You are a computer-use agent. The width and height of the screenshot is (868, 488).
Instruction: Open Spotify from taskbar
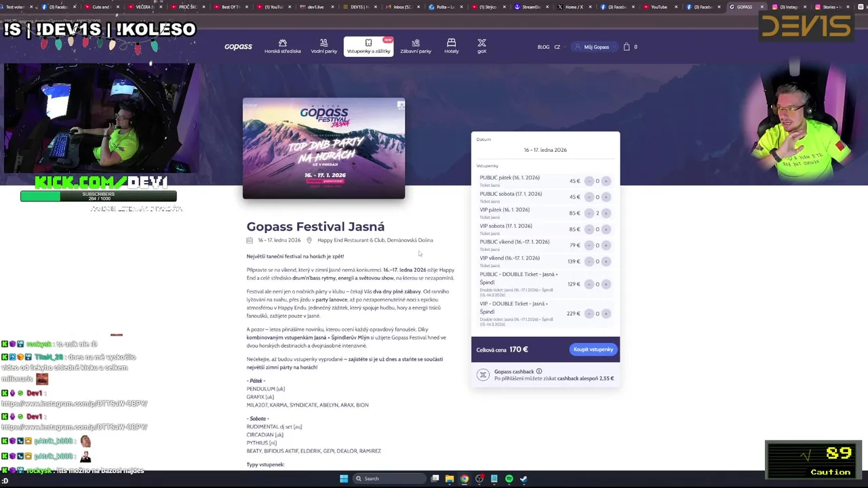[x=509, y=479]
